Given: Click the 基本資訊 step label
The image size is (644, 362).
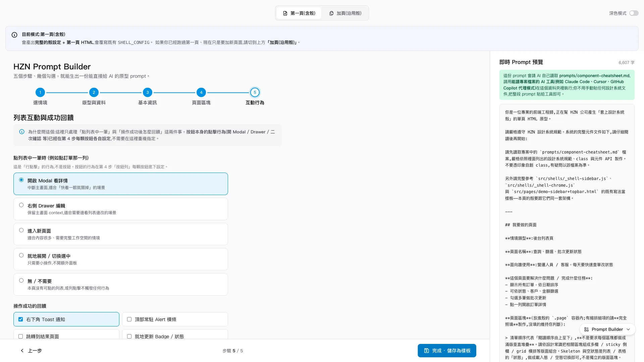Looking at the screenshot, I should point(147,103).
